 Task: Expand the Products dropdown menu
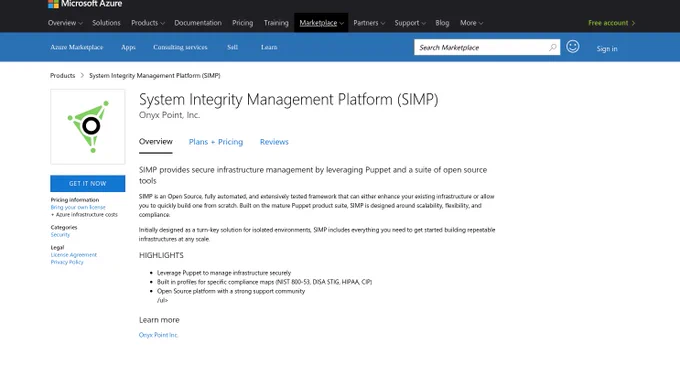148,23
